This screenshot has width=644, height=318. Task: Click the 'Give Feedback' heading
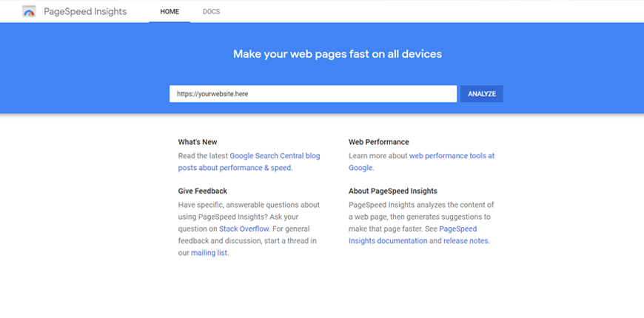click(x=203, y=192)
